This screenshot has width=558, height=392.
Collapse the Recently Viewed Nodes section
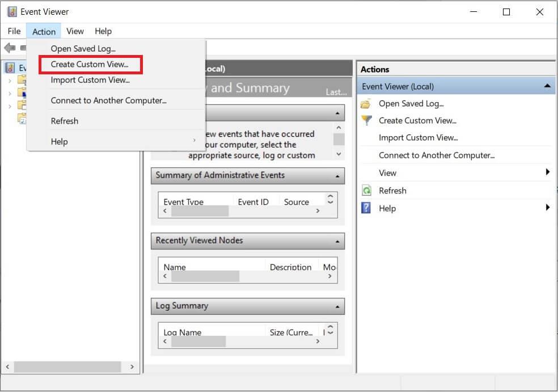pyautogui.click(x=337, y=242)
